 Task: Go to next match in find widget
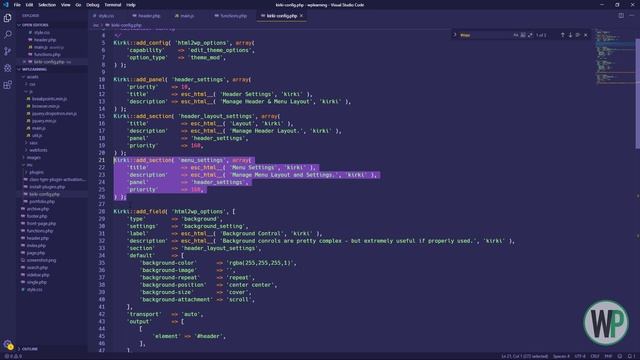[x=570, y=35]
